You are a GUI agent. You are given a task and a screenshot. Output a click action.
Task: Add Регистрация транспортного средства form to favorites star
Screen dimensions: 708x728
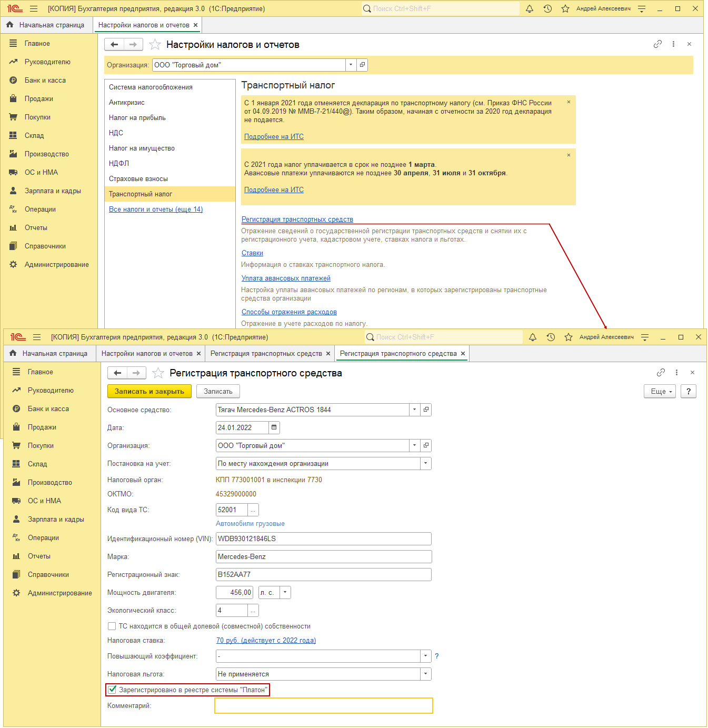coord(158,373)
